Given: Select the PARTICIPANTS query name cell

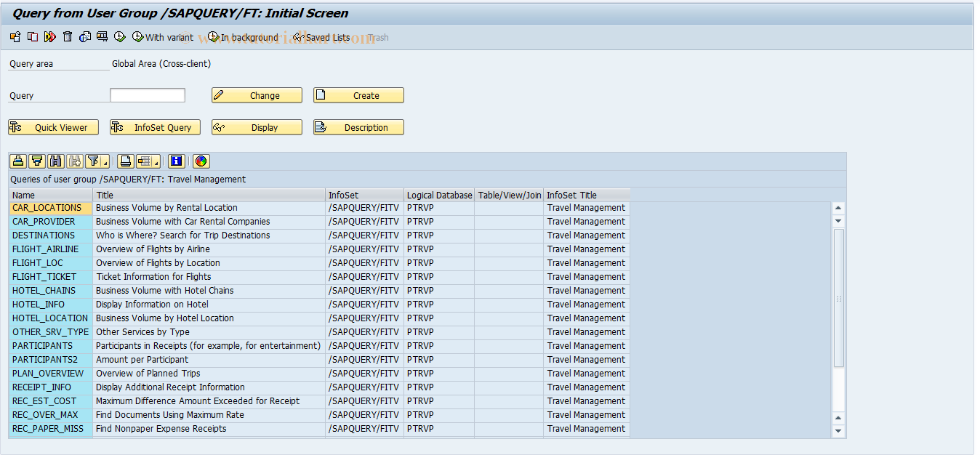Looking at the screenshot, I should pyautogui.click(x=51, y=346).
